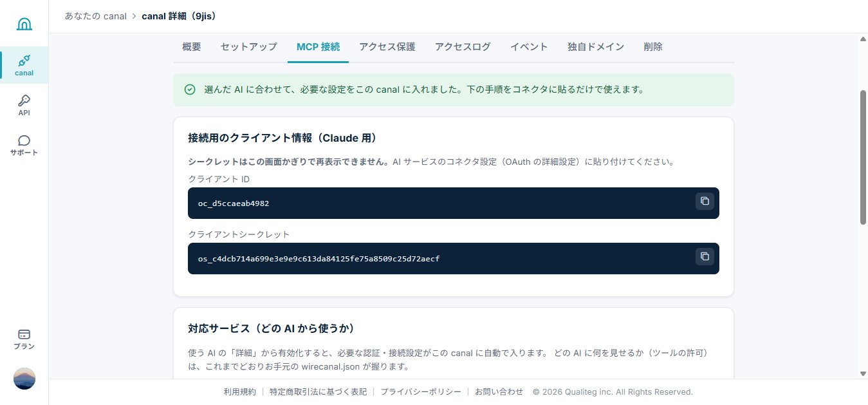Open 特定商取引法に基づく表記 link
The width and height of the screenshot is (868, 405).
click(x=318, y=391)
